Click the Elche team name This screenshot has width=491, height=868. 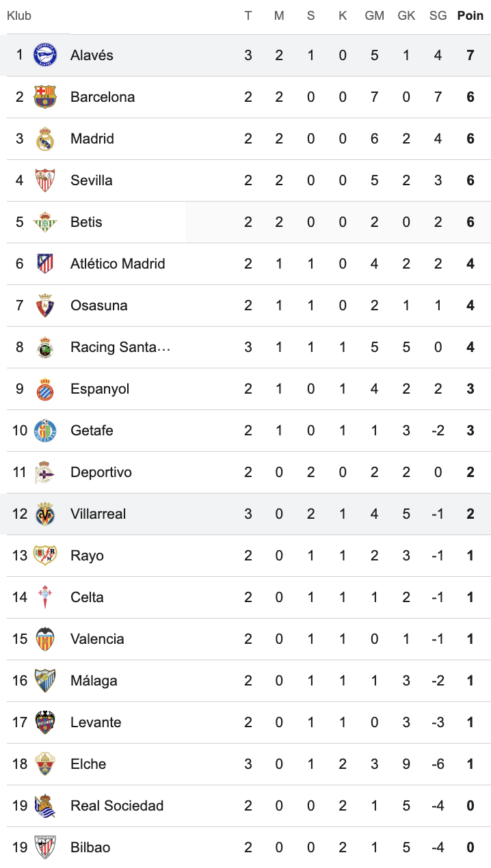point(88,764)
